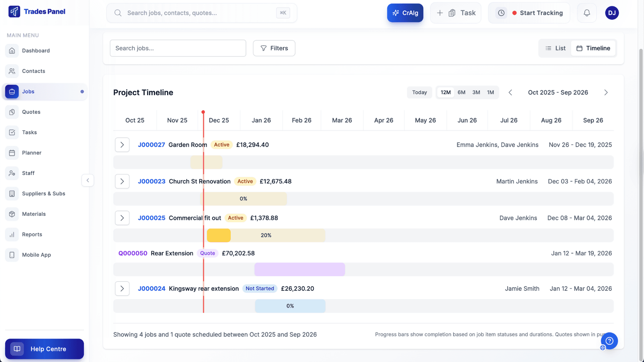Screen dimensions: 644x362
Task: Expand the Church St Renovation job details
Action: coord(122,181)
